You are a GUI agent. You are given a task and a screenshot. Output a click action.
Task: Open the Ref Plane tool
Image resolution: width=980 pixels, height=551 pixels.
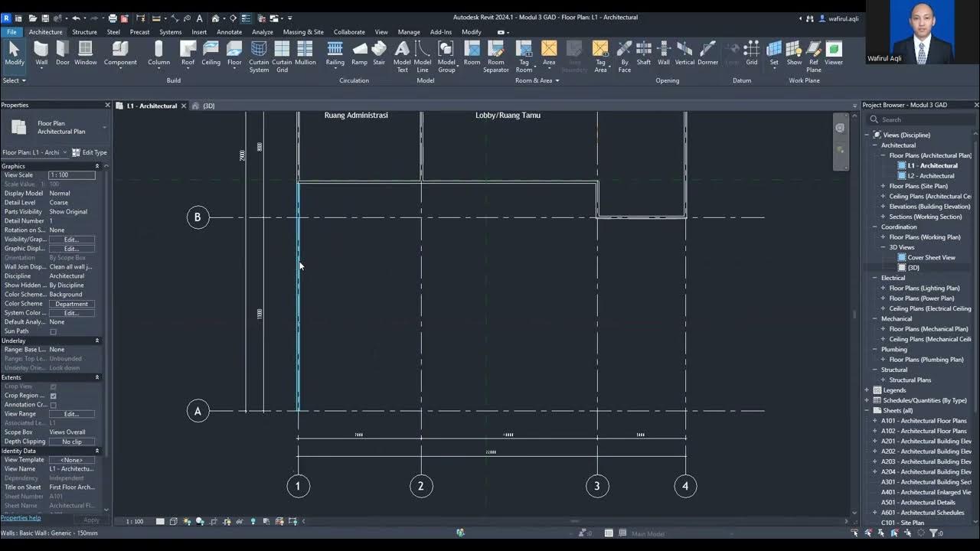click(813, 57)
